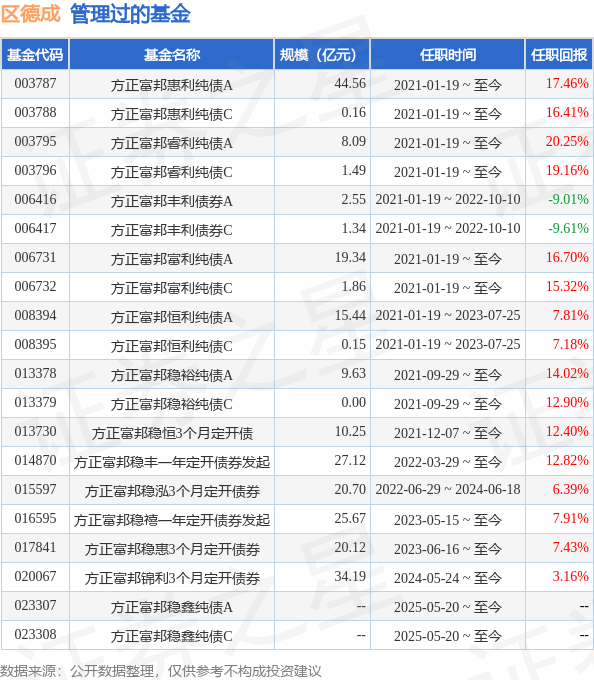Open fund 方正富邦稳裕纯债A

(x=172, y=375)
